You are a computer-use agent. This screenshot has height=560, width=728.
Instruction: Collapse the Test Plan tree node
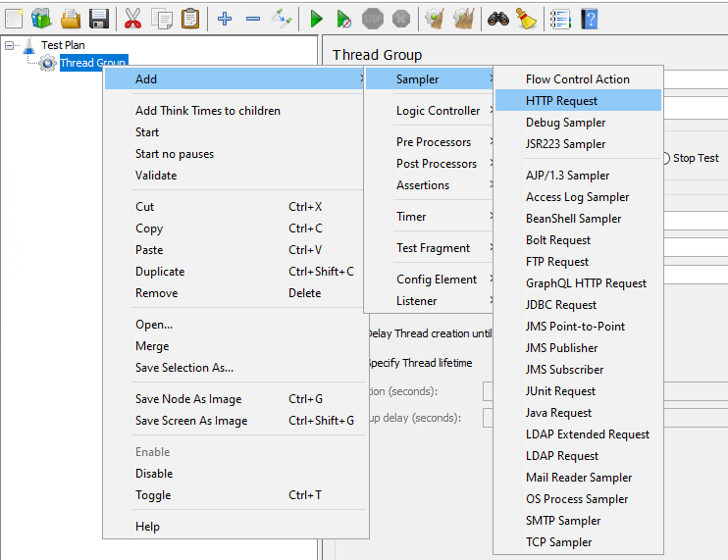[10, 45]
